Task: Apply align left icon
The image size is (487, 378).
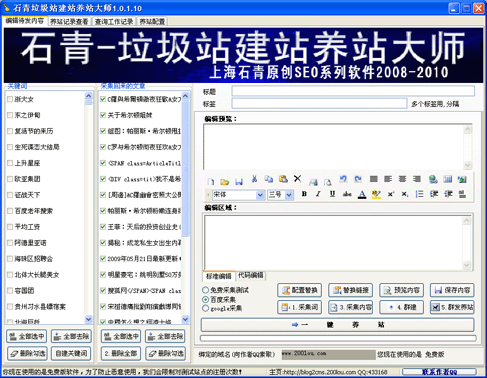Action: pos(388,179)
